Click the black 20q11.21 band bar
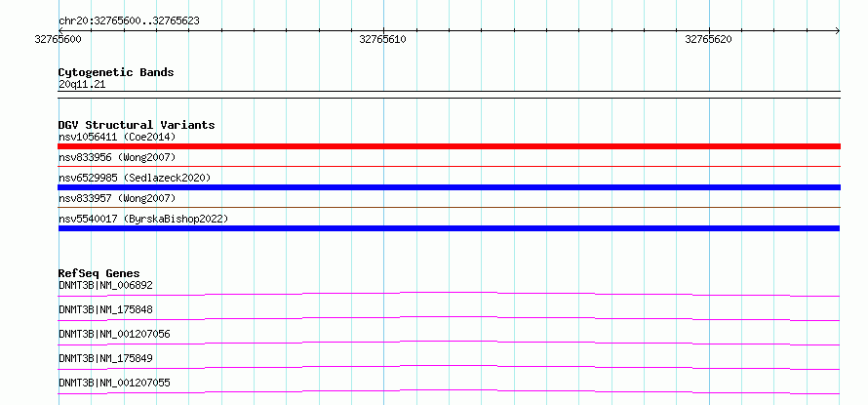 (449, 95)
